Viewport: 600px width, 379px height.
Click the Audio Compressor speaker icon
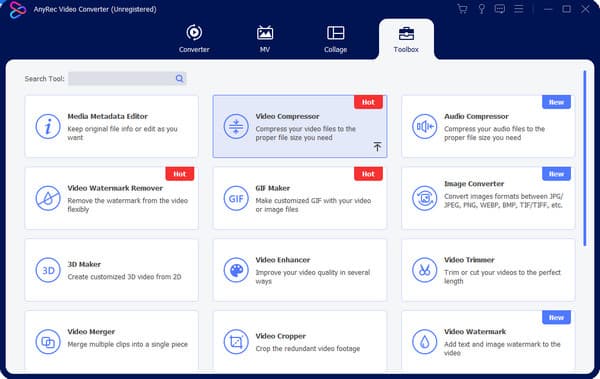coord(424,126)
